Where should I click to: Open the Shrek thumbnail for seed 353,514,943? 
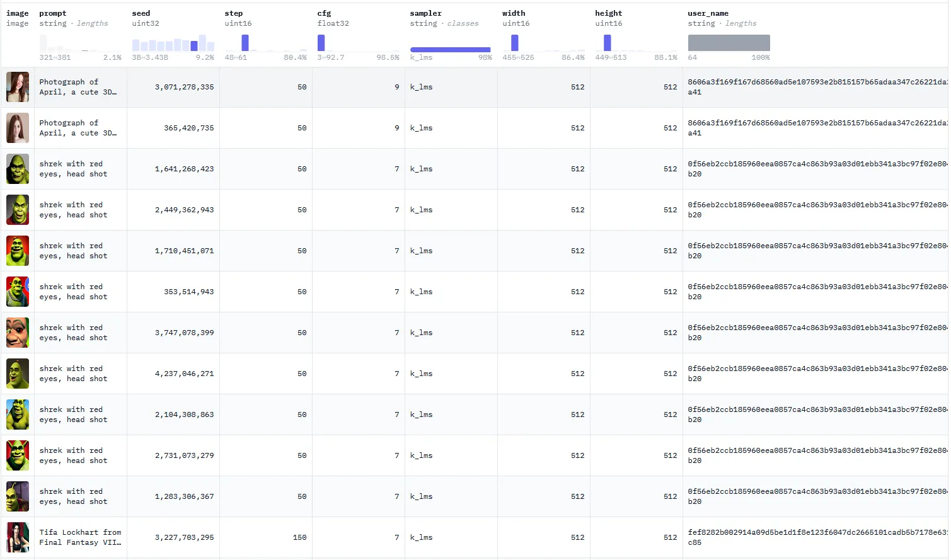pyautogui.click(x=18, y=292)
